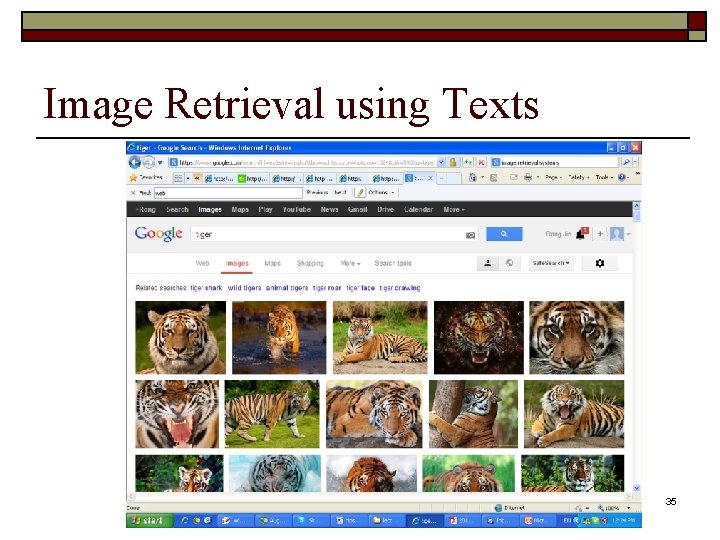Click the New Tab blank button
This screenshot has height=540, width=720.
point(448,178)
